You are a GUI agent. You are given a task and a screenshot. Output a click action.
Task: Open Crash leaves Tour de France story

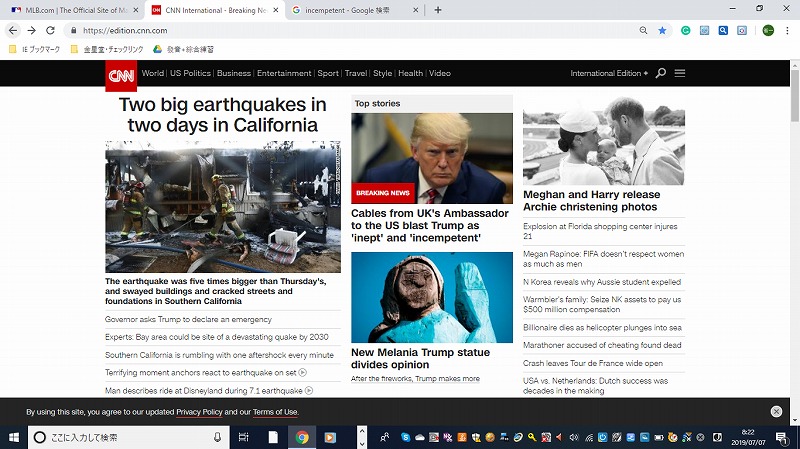click(x=593, y=363)
